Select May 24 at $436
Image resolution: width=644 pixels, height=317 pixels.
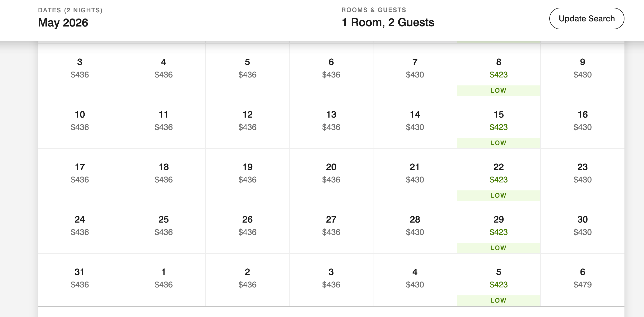[80, 227]
